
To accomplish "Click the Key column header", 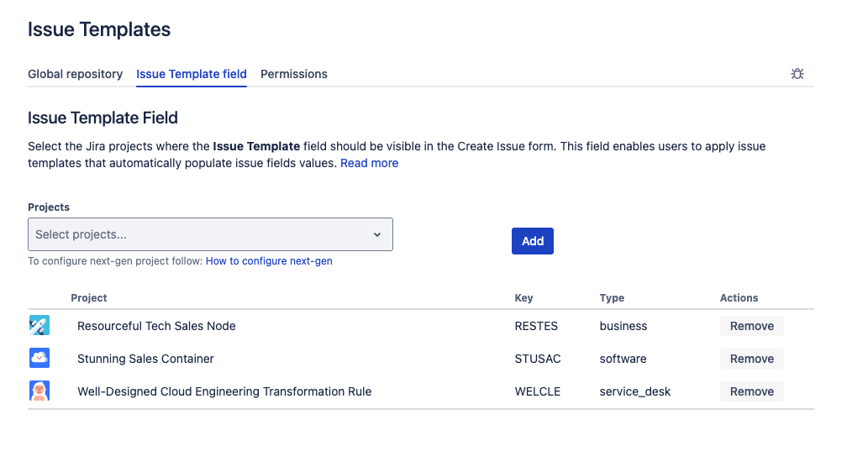I will click(x=523, y=298).
